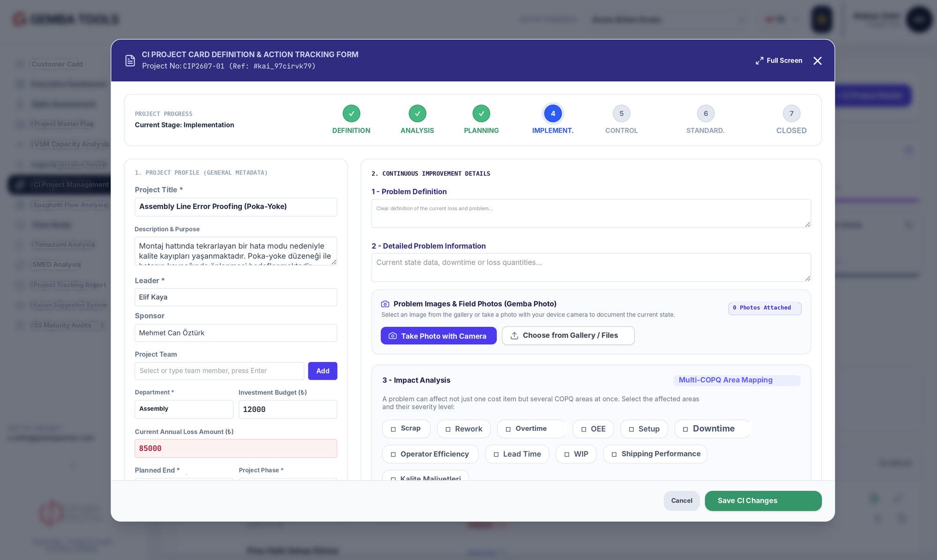Image resolution: width=937 pixels, height=560 pixels.
Task: Click the completed Planning stage checkmark
Action: (481, 113)
